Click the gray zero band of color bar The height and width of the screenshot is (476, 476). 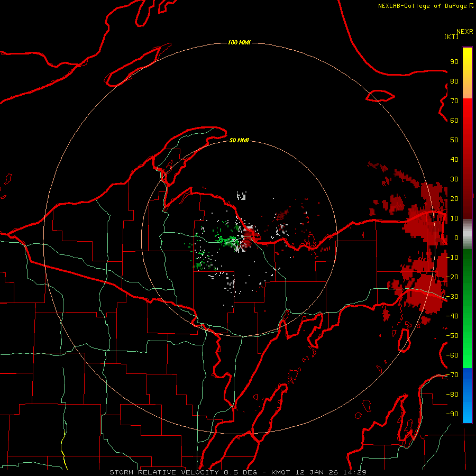click(467, 234)
